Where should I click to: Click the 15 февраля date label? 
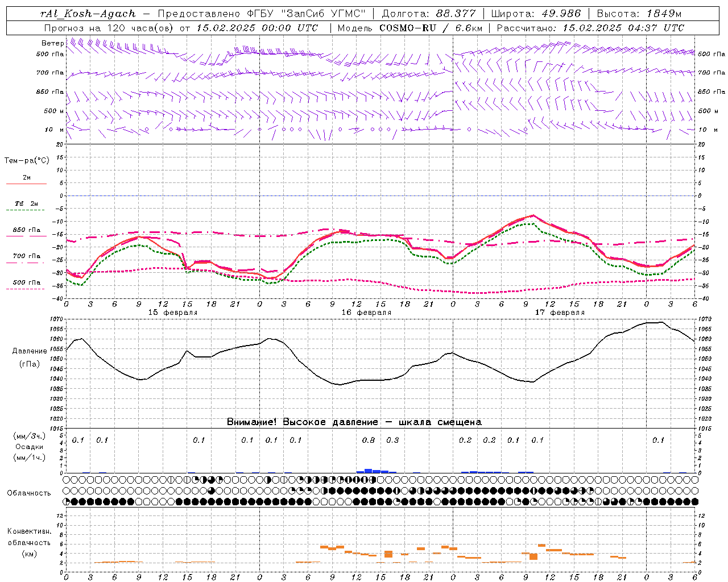(173, 313)
